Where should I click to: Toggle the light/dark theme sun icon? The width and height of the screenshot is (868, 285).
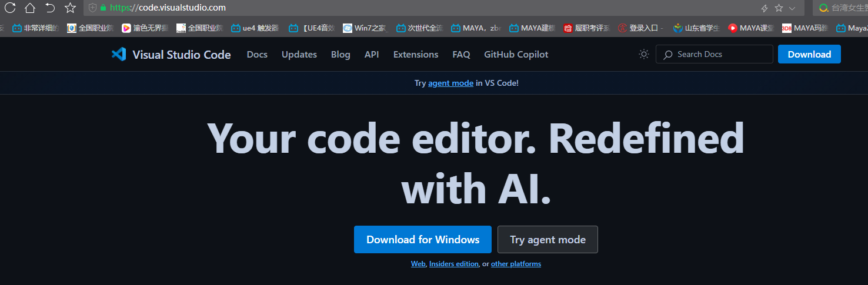point(644,54)
